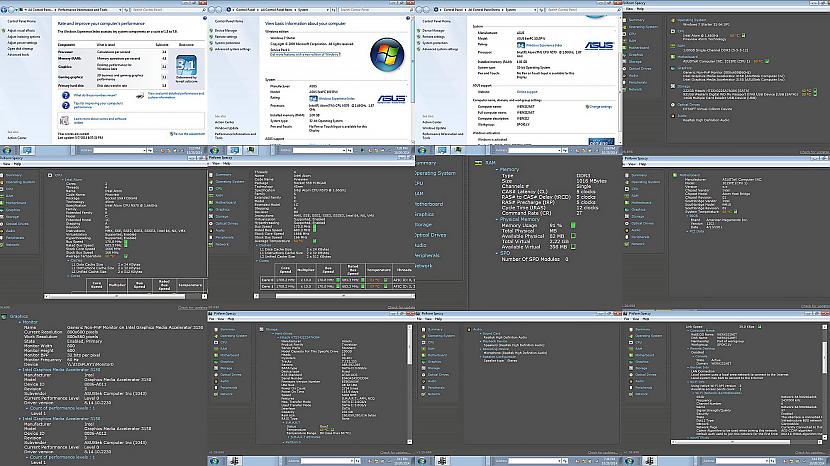Collapse the SPD section in zoomed RAM view
This screenshot has height=466, width=830.
(x=497, y=253)
